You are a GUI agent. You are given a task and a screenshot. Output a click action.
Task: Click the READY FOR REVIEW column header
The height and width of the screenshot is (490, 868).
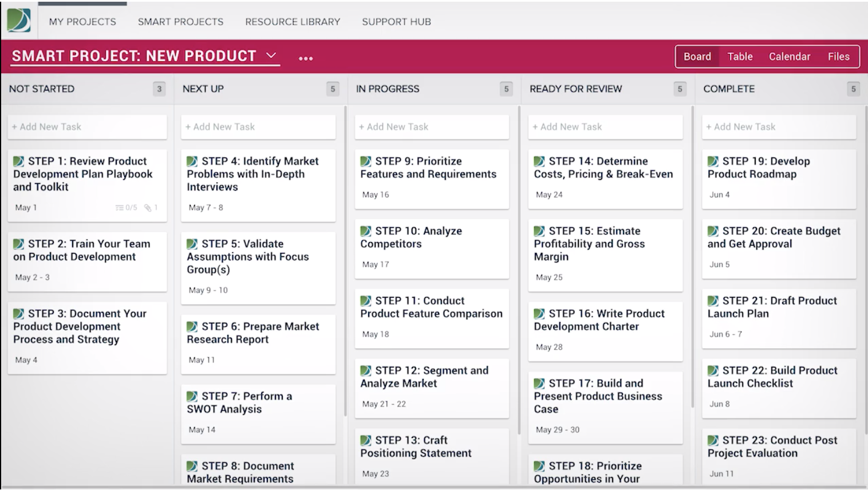tap(575, 89)
